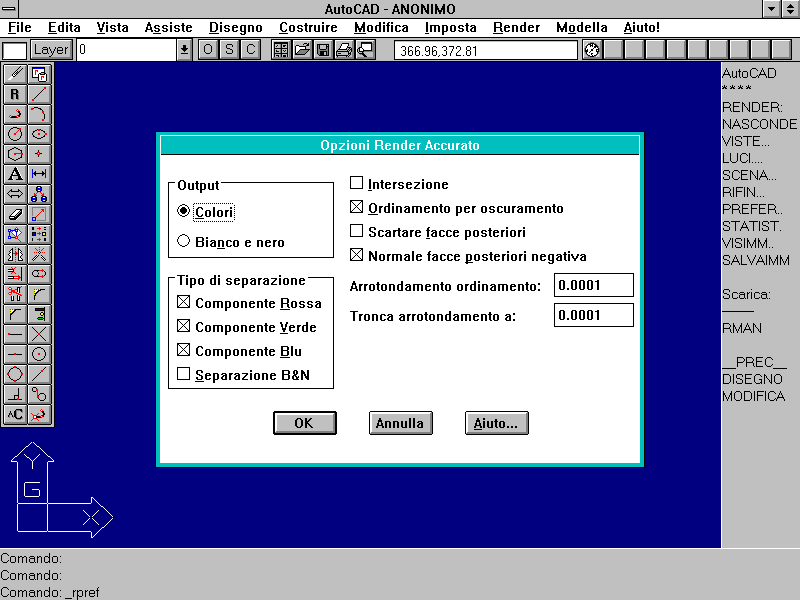Select the scissors trim tool
Image resolution: width=800 pixels, height=600 pixels.
point(15,294)
